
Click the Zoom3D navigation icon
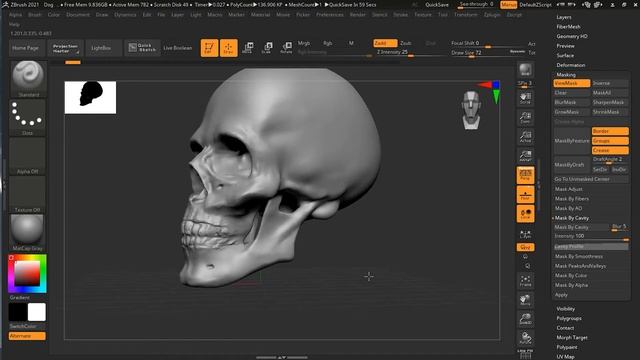coord(525,319)
